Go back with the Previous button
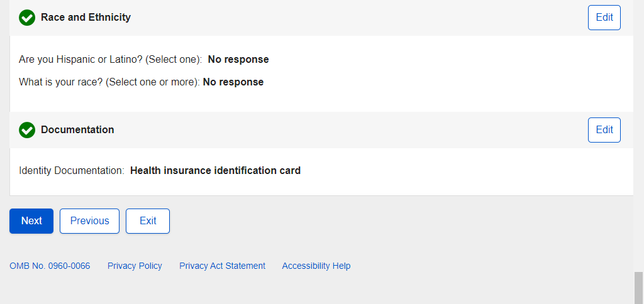 coord(89,221)
